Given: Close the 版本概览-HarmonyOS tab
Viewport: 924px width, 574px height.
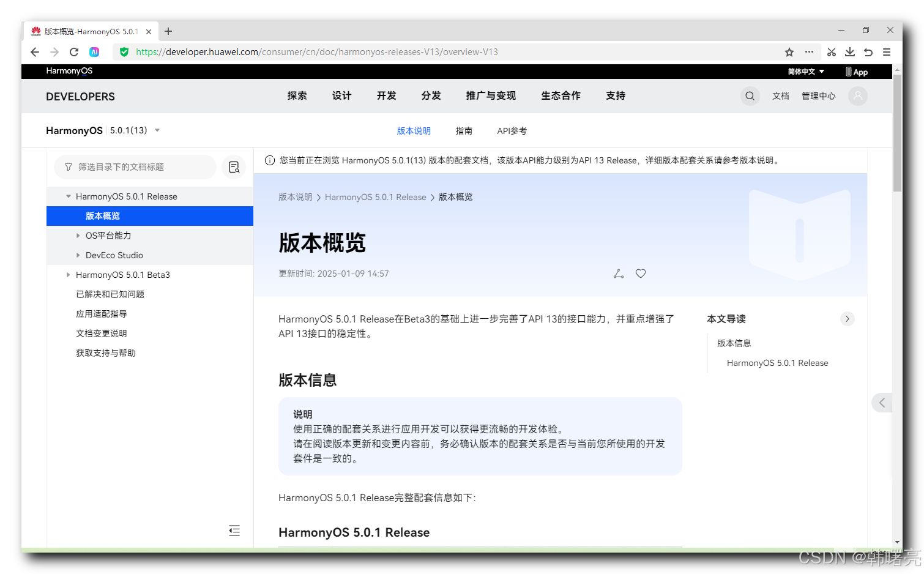Looking at the screenshot, I should point(149,32).
